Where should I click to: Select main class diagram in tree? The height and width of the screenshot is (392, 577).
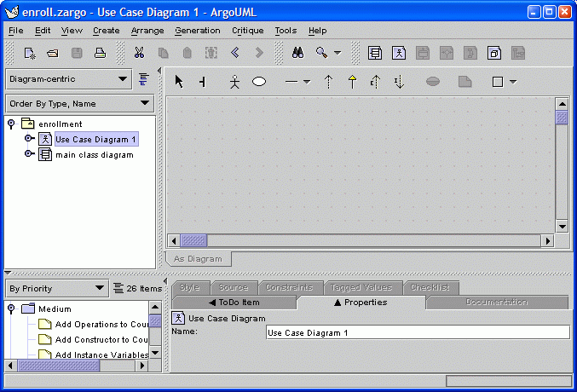[95, 155]
